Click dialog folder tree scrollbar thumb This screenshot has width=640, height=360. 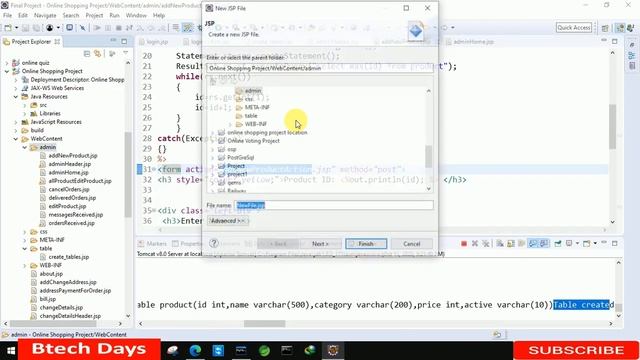point(428,157)
